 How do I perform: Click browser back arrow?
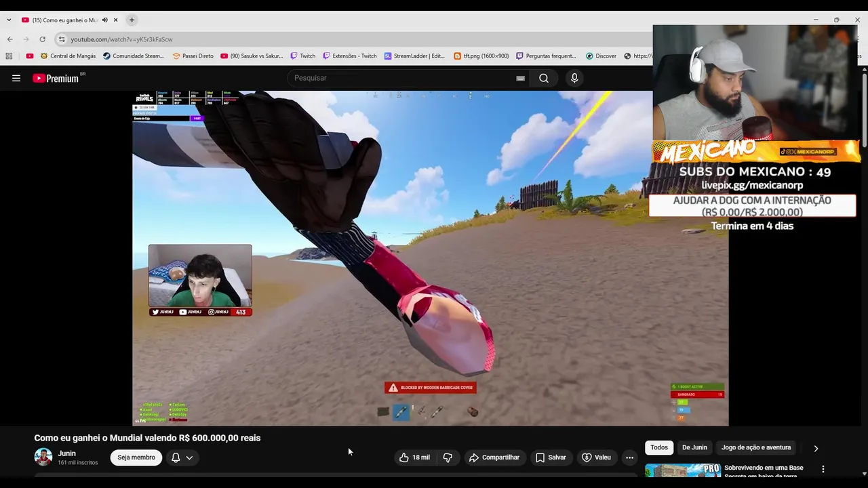[x=9, y=39]
